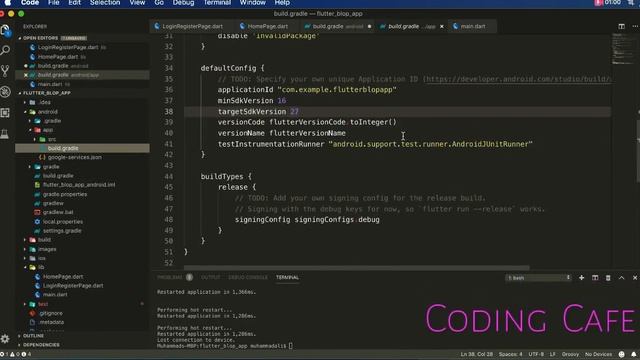Image resolution: width=640 pixels, height=360 pixels.
Task: Change indentation via Spaces: 4
Action: point(510,354)
